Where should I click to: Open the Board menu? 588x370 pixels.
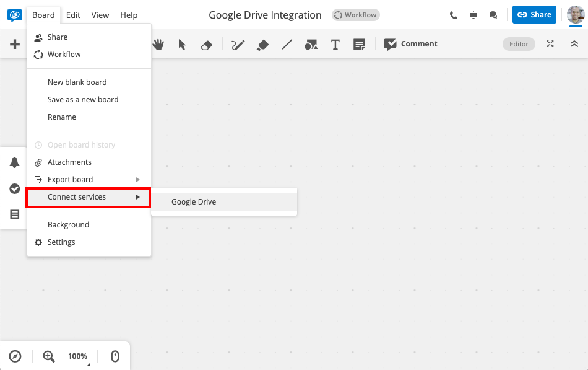tap(43, 15)
